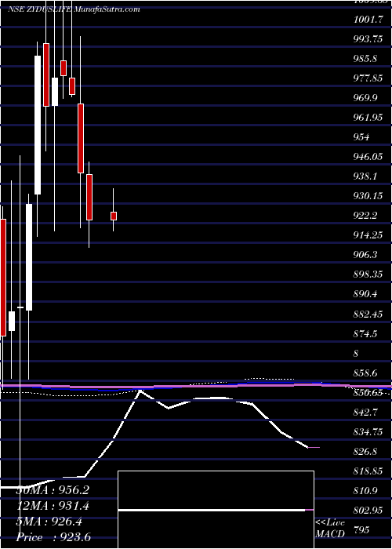Select the 993.75 price axis label

[368, 39]
